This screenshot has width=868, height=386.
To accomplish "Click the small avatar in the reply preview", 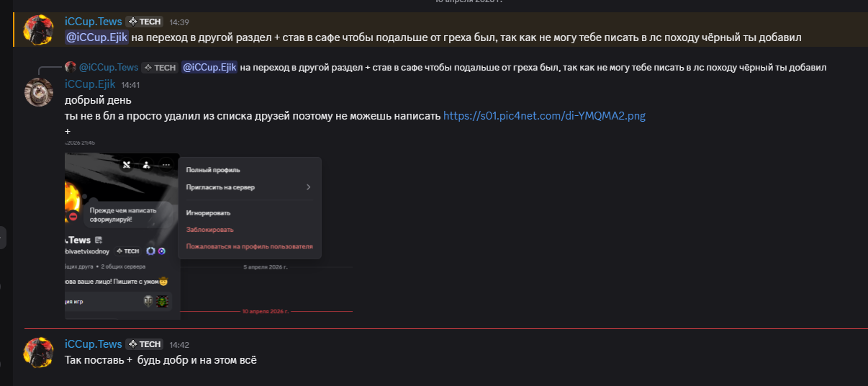I will pyautogui.click(x=71, y=67).
